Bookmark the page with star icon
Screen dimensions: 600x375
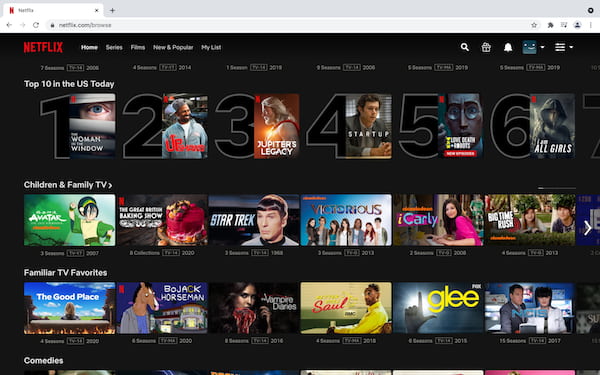[x=534, y=25]
